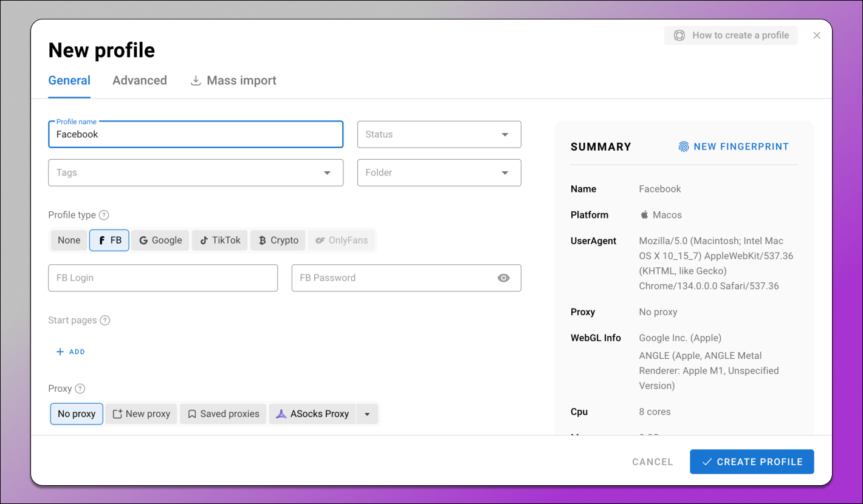
Task: Choose the TikTok profile type
Action: 220,240
